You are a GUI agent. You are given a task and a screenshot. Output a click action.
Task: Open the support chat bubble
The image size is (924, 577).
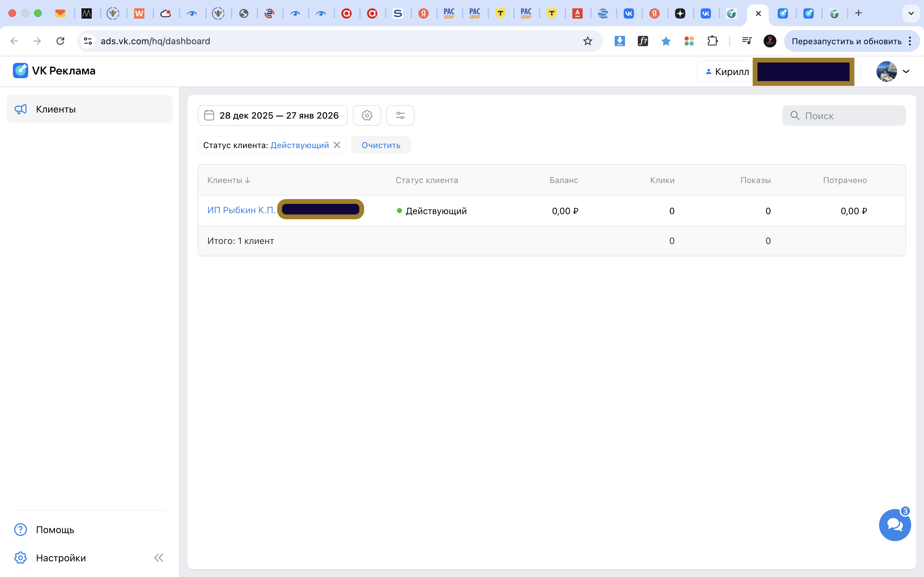[x=894, y=525]
